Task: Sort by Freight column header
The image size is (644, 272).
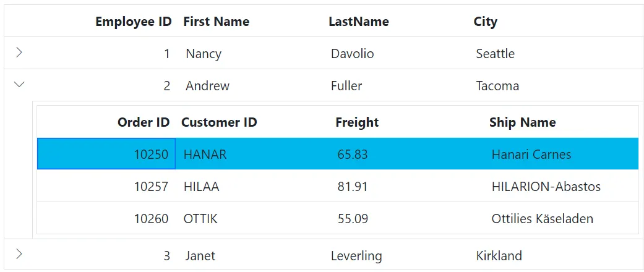Action: (x=357, y=122)
